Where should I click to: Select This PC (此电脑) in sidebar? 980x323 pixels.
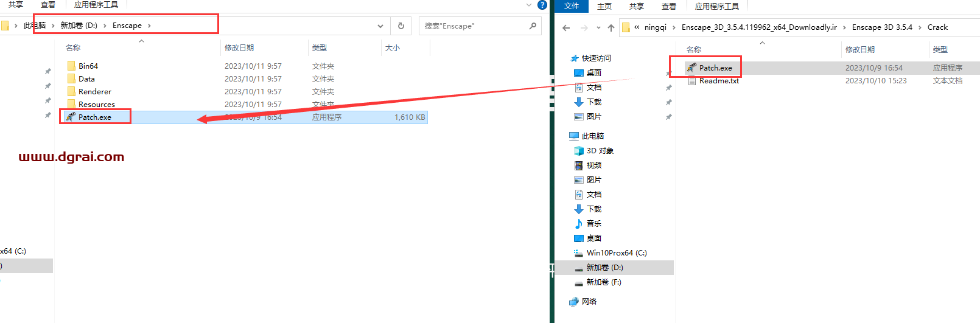[587, 136]
